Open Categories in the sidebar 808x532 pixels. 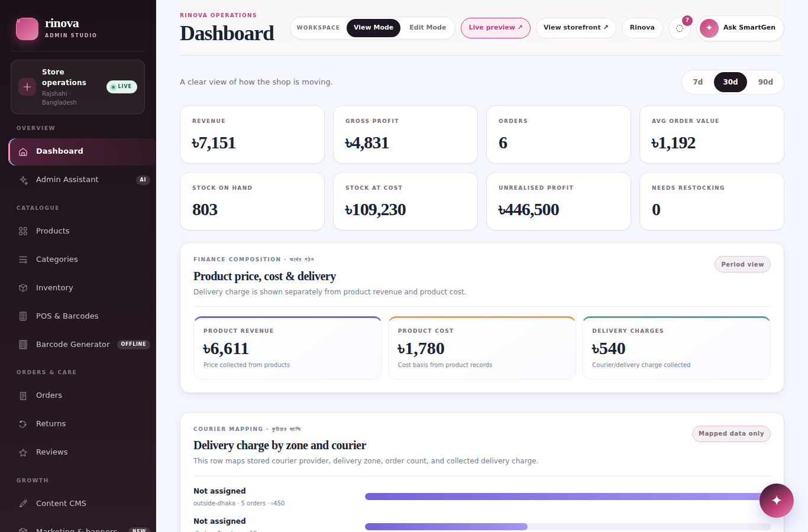tap(82, 259)
